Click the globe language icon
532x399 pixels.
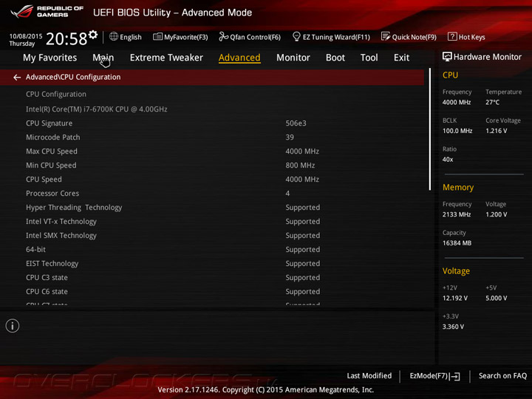[x=114, y=36]
